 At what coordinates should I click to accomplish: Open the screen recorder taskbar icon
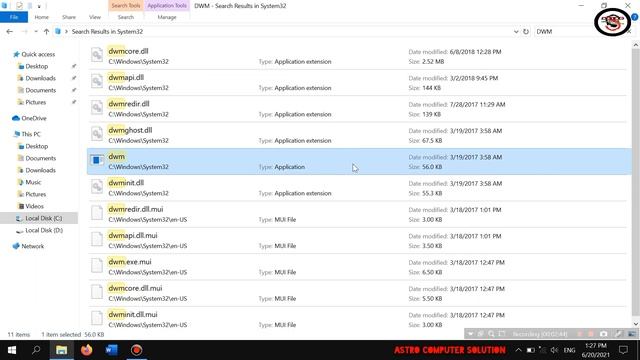136,350
